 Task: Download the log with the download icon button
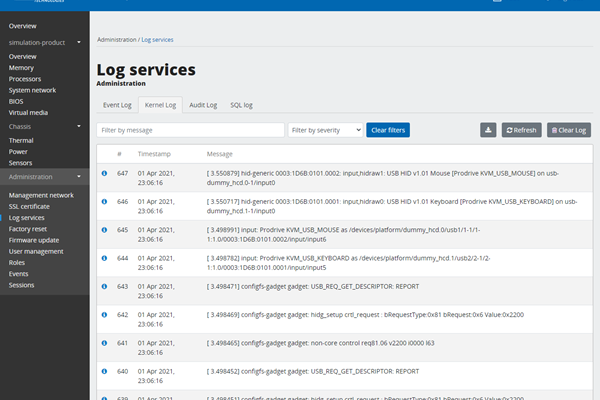[488, 130]
